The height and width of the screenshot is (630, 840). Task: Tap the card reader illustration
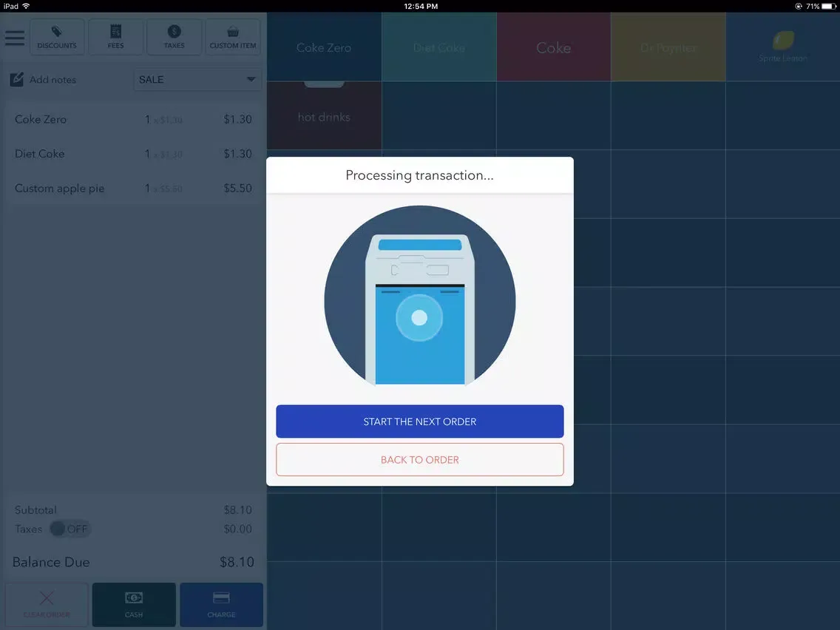pos(420,296)
